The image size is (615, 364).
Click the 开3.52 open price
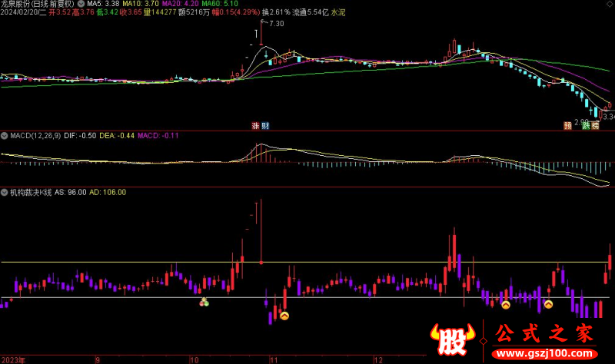coord(60,12)
